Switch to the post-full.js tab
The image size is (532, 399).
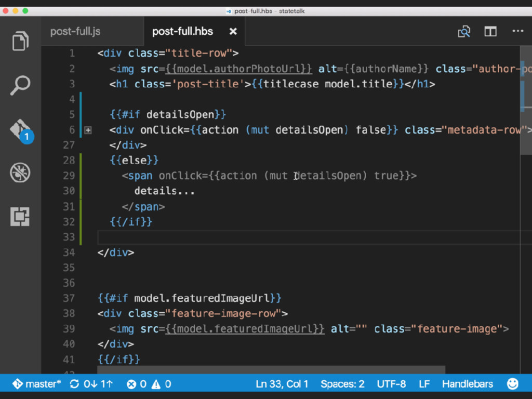point(75,32)
